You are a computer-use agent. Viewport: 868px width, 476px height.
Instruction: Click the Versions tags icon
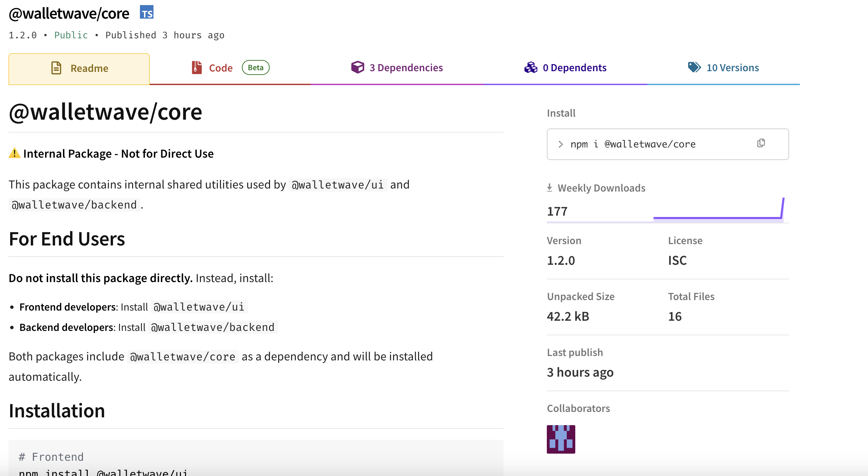(x=694, y=67)
